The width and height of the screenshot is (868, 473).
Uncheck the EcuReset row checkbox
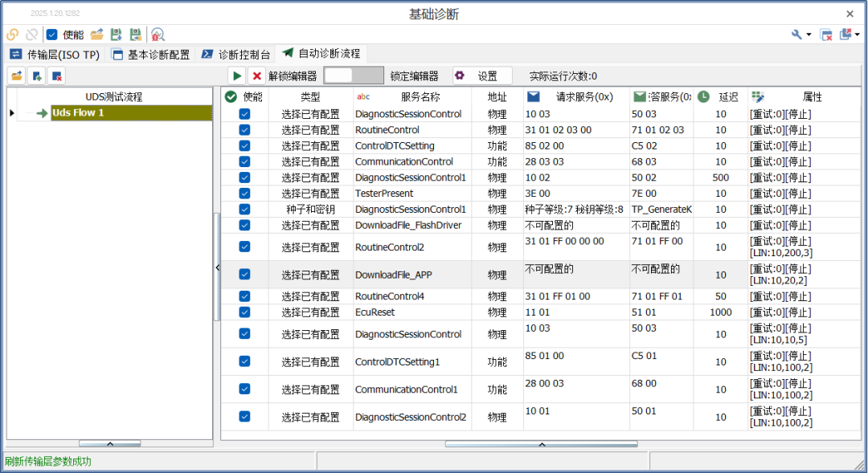click(x=244, y=312)
